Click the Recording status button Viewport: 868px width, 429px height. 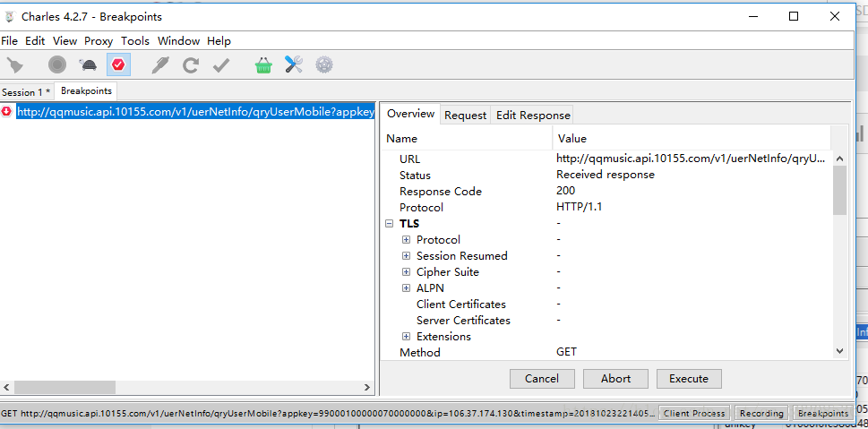point(761,414)
